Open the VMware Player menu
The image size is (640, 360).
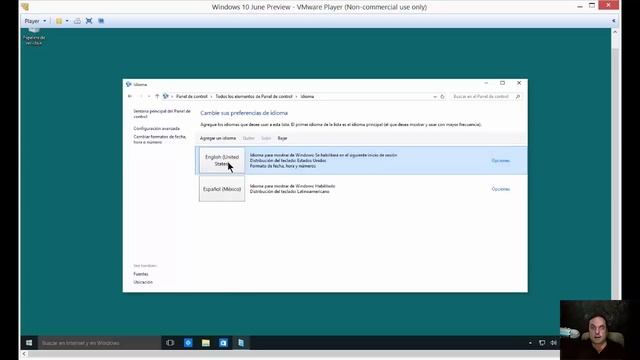(35, 21)
